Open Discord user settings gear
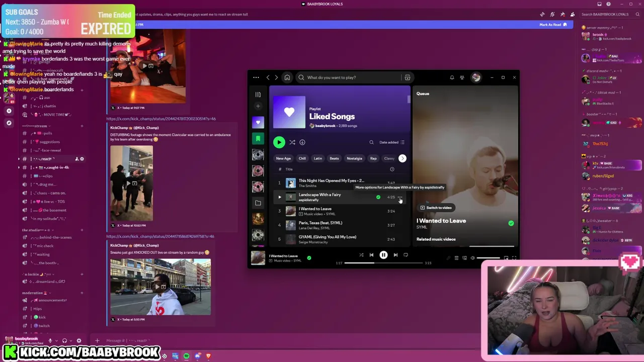This screenshot has width=644, height=362. click(x=78, y=340)
